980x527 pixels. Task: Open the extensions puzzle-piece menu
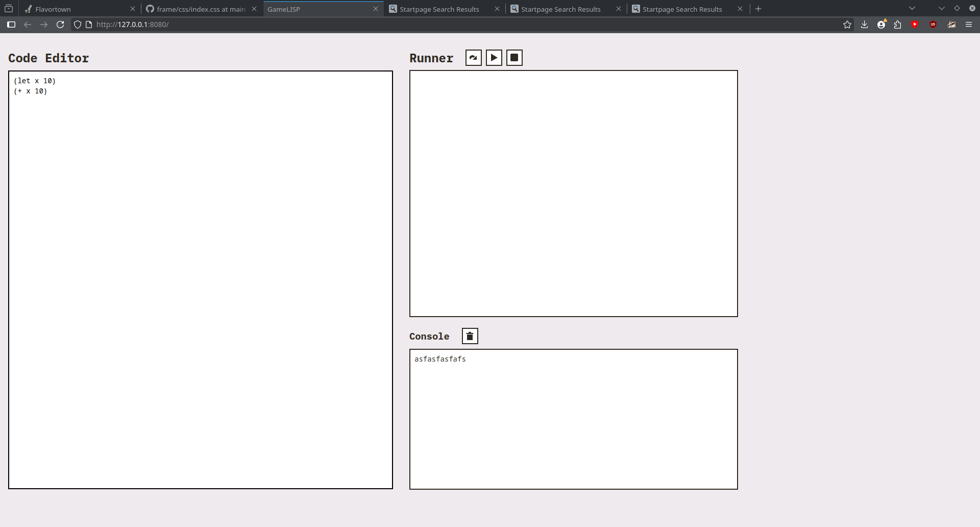click(898, 25)
